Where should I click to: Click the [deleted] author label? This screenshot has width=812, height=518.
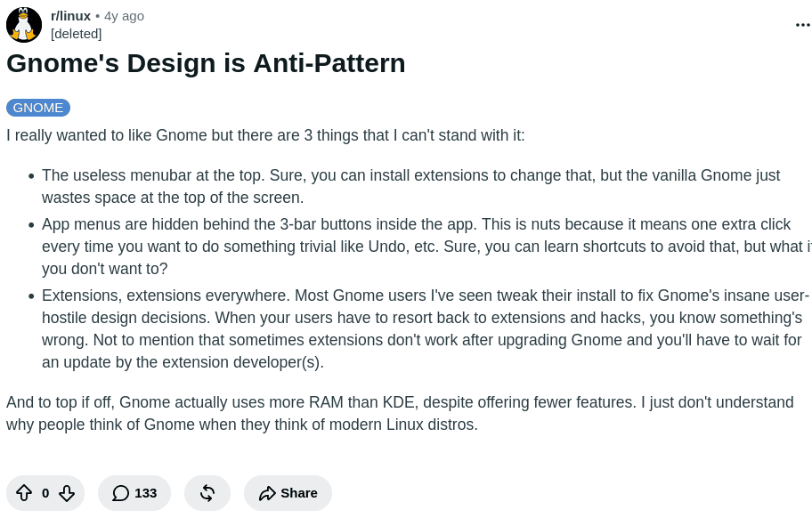click(x=77, y=34)
